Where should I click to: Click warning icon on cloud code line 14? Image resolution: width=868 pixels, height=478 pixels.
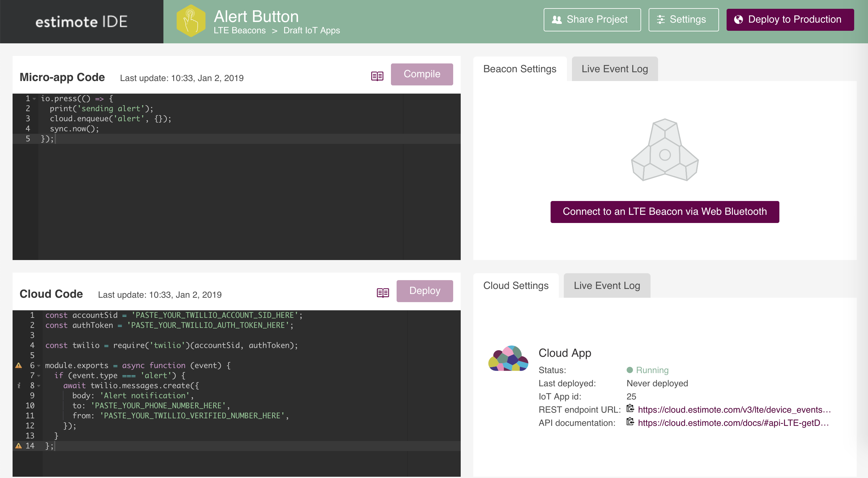(19, 446)
